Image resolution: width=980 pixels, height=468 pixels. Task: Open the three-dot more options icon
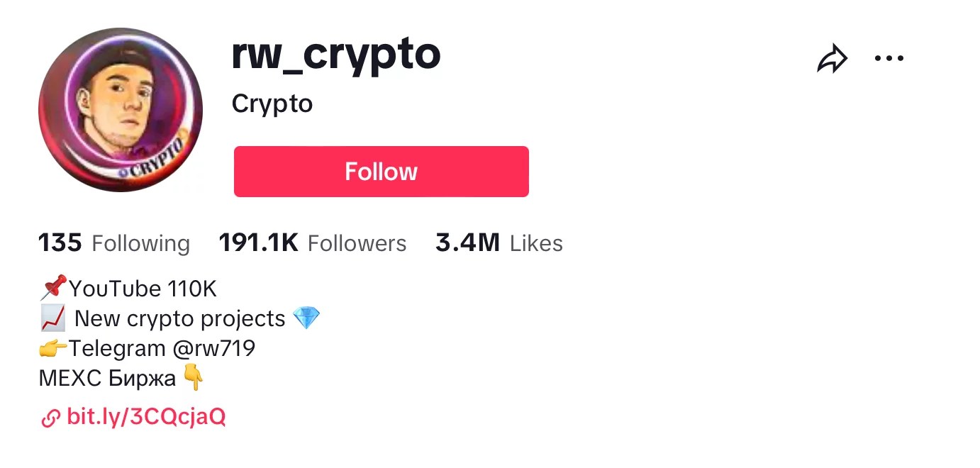889,59
